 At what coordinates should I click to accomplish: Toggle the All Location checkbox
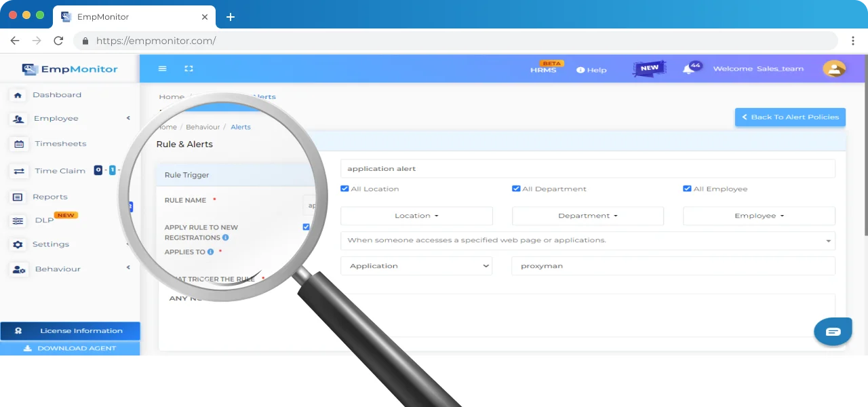pyautogui.click(x=344, y=189)
